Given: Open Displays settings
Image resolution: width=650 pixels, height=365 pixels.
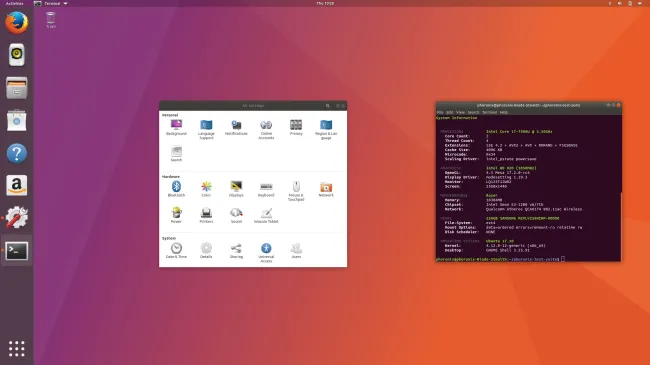Looking at the screenshot, I should [236, 189].
